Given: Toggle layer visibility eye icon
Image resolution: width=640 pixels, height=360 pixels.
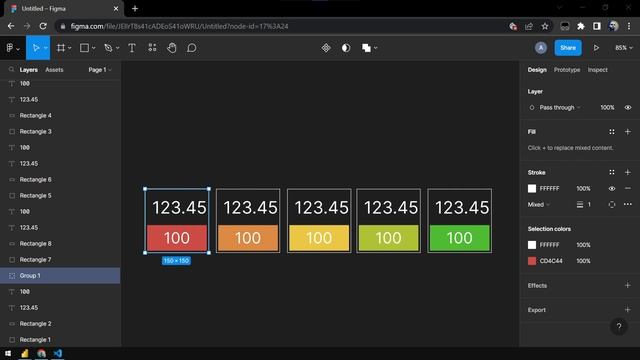Looking at the screenshot, I should pos(628,108).
